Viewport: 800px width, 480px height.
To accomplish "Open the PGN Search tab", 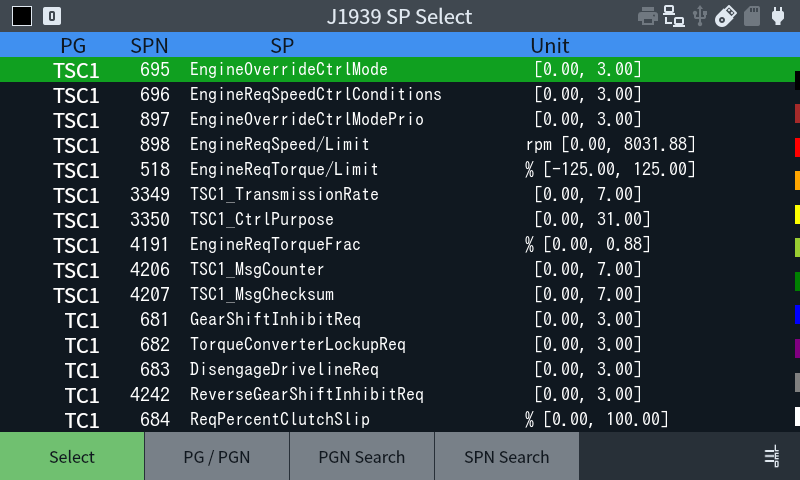I will (x=361, y=457).
